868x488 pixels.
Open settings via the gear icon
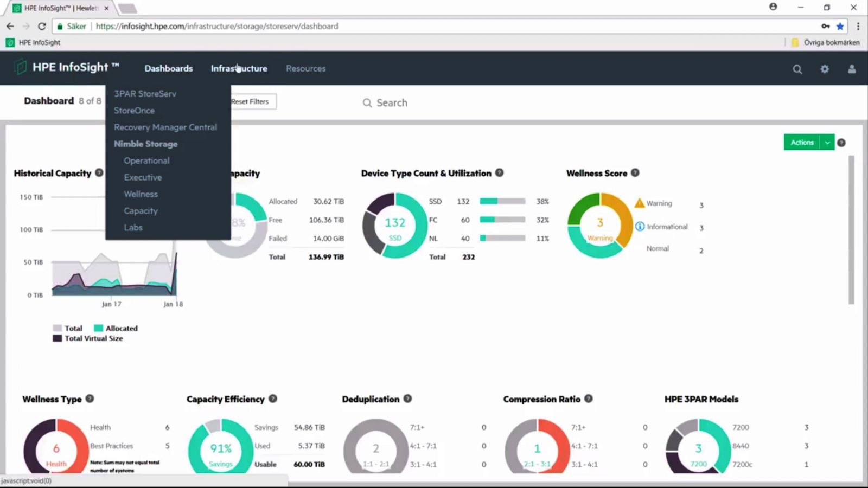(825, 69)
